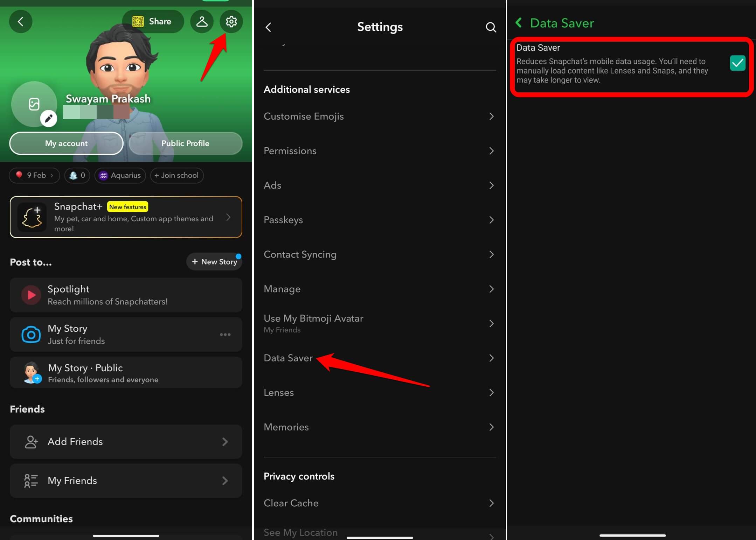This screenshot has width=756, height=540.
Task: Tap the Share button
Action: pos(153,22)
